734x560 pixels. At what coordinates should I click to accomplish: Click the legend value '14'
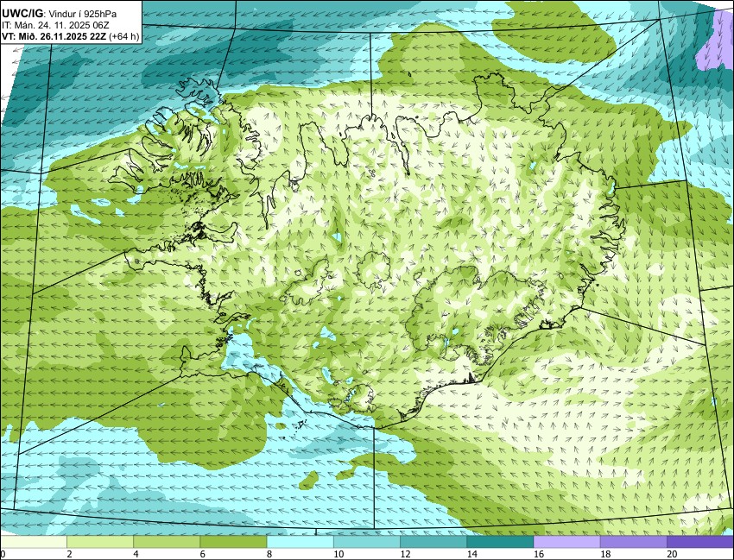[x=471, y=554]
